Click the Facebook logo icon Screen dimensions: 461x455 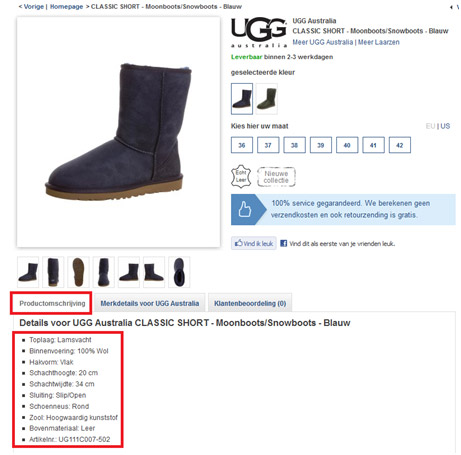pos(283,243)
